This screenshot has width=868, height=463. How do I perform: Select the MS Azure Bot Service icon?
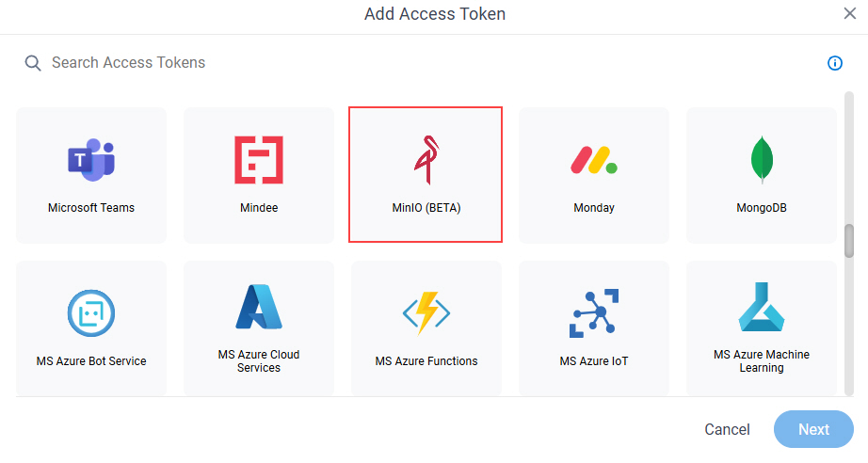point(91,313)
